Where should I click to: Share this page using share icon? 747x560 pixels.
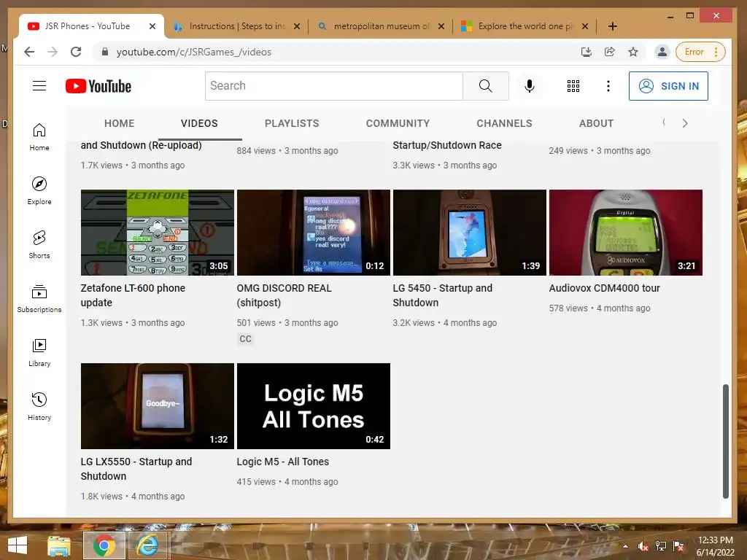coord(610,52)
